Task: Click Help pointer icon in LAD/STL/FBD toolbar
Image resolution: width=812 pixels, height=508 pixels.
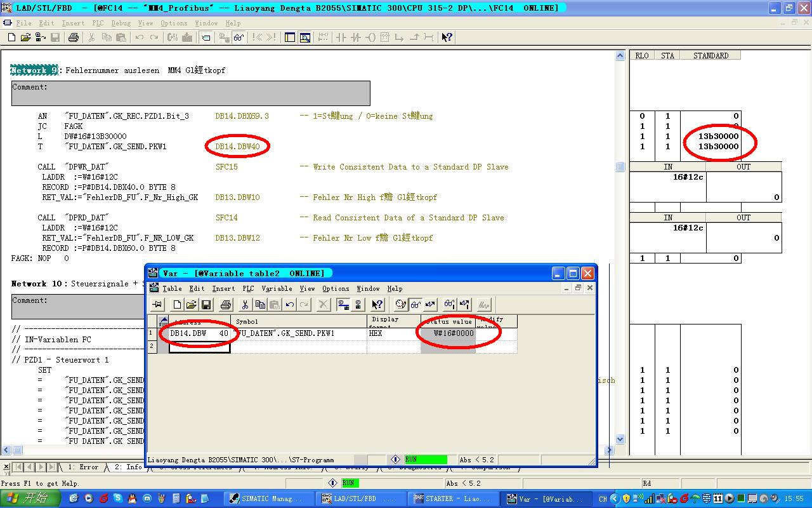Action: point(447,37)
